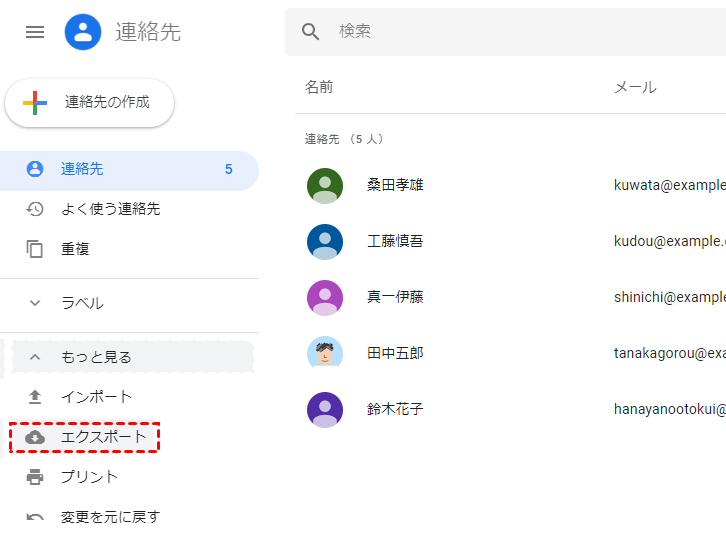This screenshot has height=536, width=726.
Task: Click the printer icon for プリント
Action: point(35,477)
